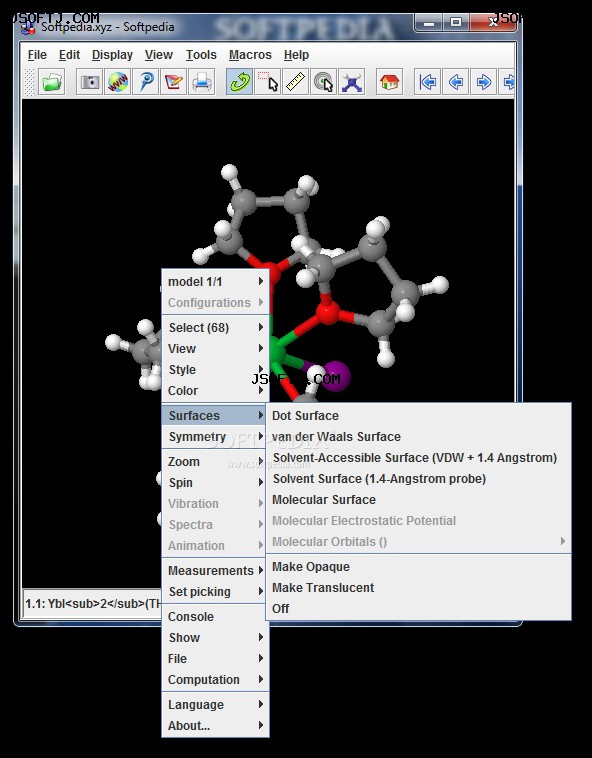This screenshot has height=758, width=592.
Task: Open the File menu in menu bar
Action: click(37, 55)
